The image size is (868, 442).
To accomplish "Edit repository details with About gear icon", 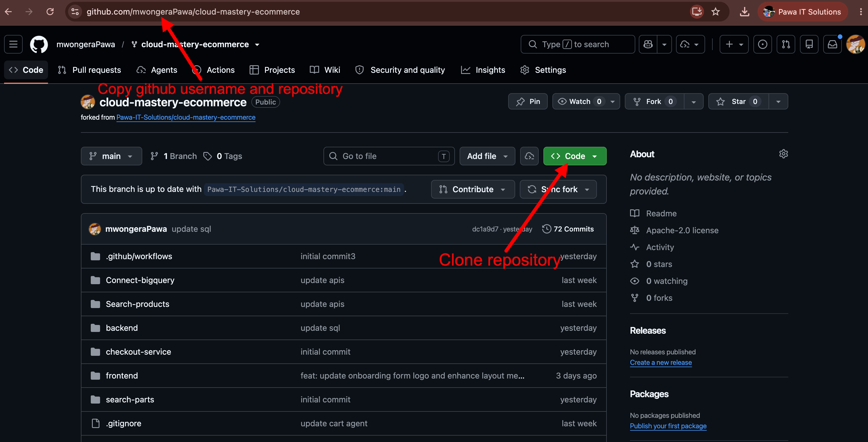I will (x=783, y=154).
